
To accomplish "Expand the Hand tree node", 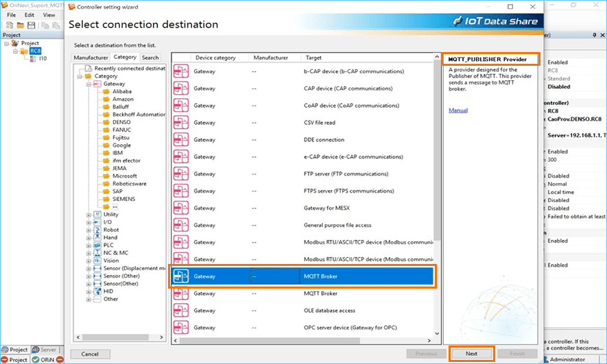I will click(x=88, y=238).
